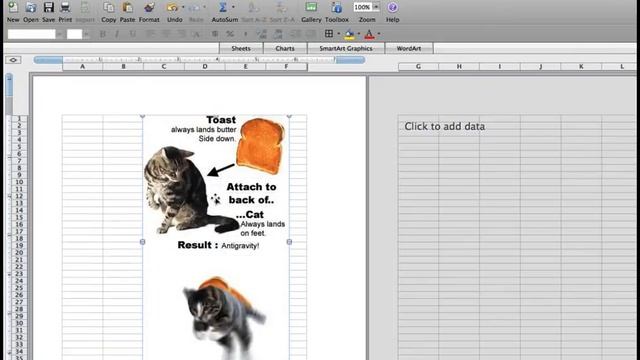Viewport: 640px width, 360px height.
Task: Select column G header
Action: pyautogui.click(x=418, y=67)
